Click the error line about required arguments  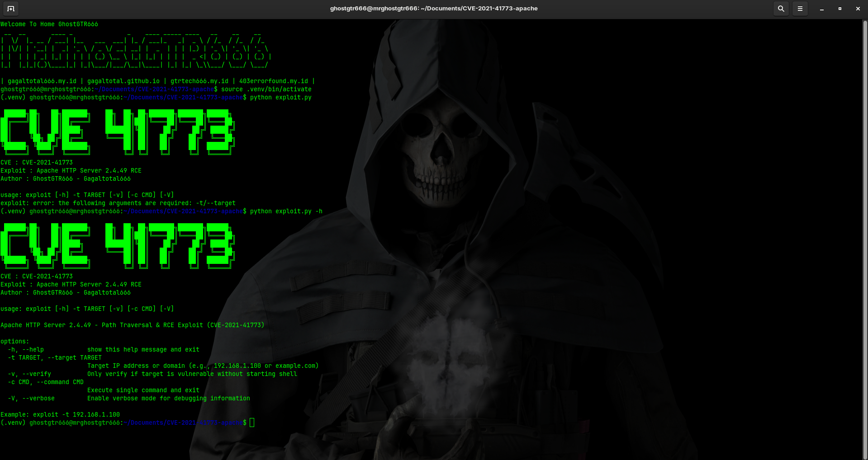(118, 203)
